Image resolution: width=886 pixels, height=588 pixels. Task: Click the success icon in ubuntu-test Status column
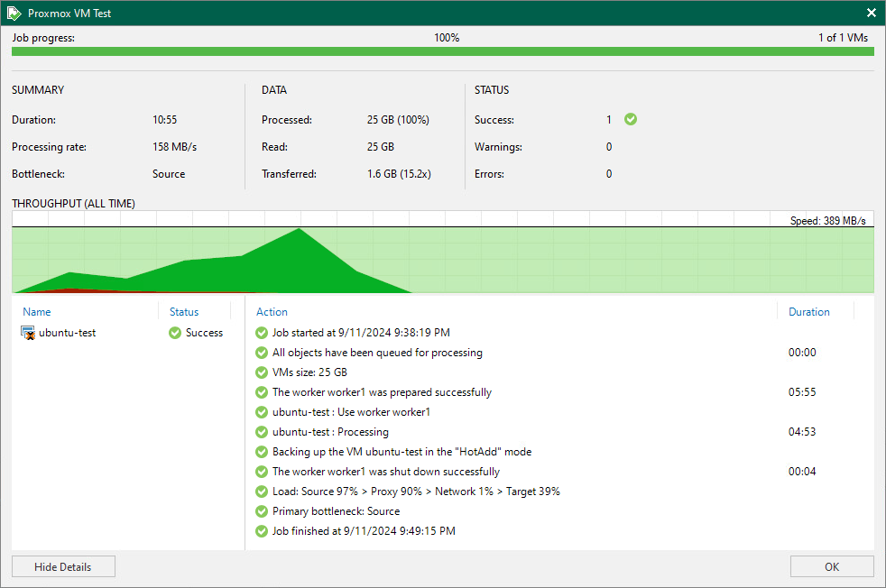click(x=175, y=333)
